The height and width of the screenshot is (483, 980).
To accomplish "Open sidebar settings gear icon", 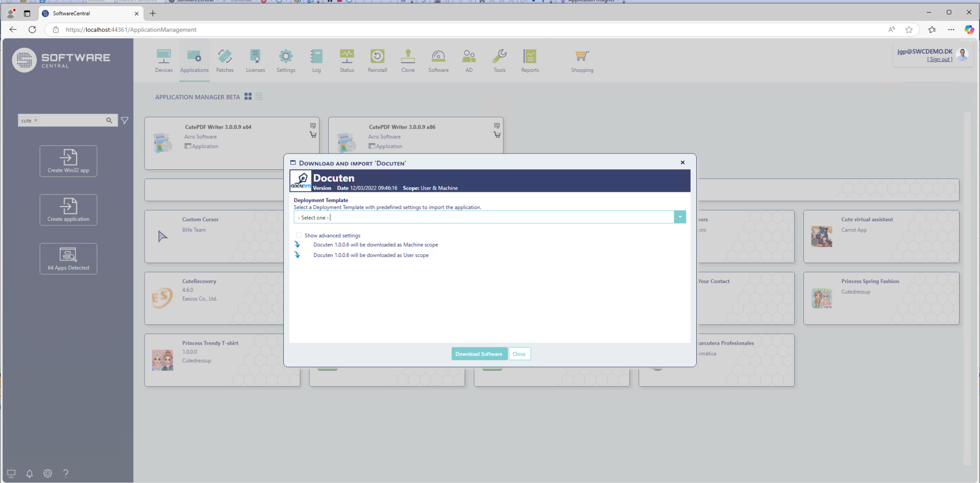I will tap(48, 473).
